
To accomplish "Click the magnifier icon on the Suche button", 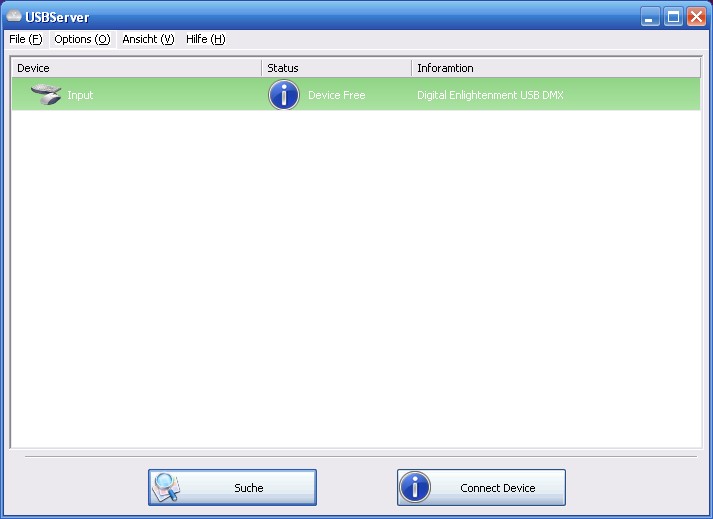I will (166, 487).
